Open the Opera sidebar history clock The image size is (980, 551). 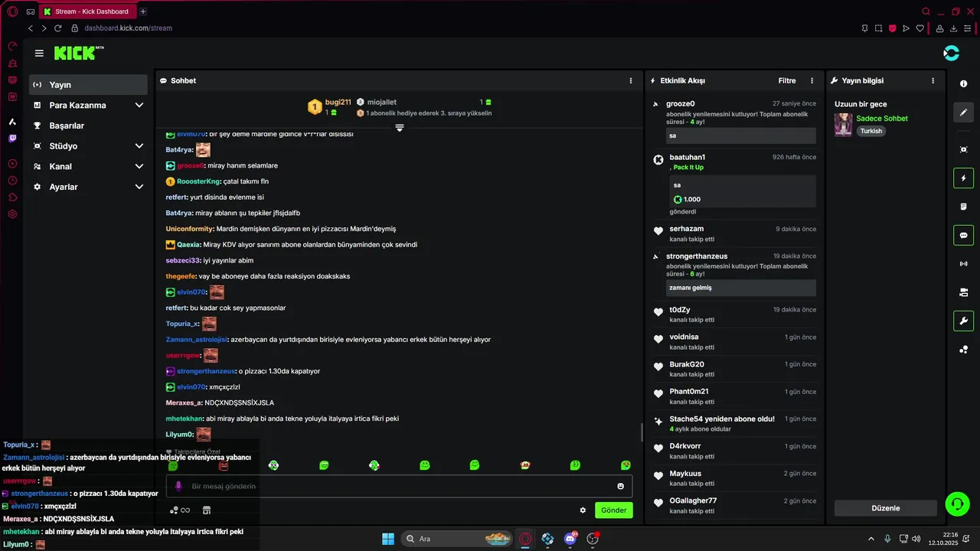tap(12, 181)
